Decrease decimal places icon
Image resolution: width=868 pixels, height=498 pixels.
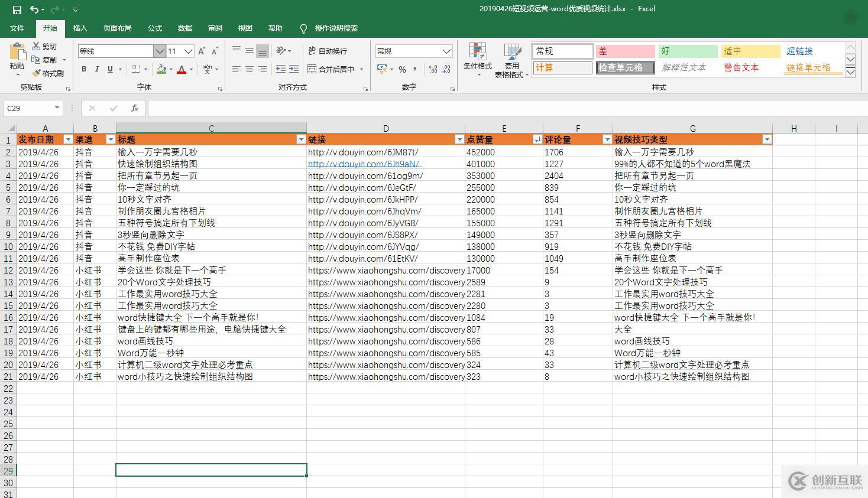[446, 69]
